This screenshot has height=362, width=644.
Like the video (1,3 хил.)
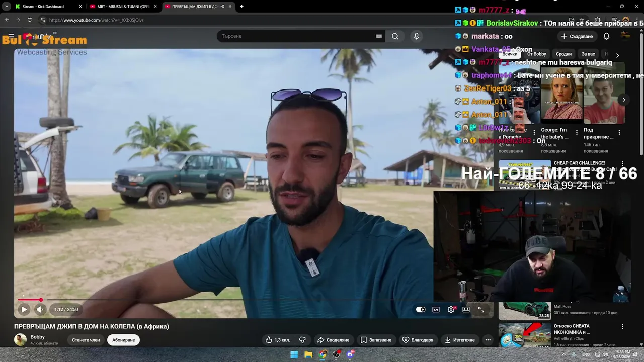coord(278,340)
